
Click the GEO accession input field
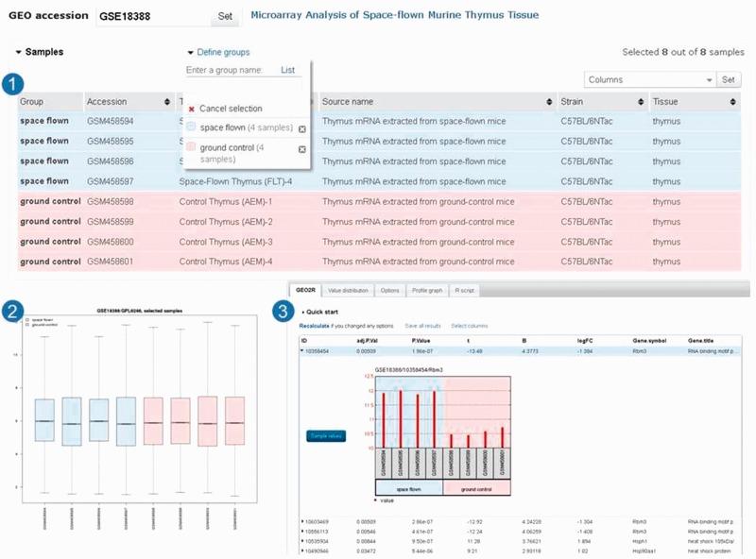pos(153,16)
